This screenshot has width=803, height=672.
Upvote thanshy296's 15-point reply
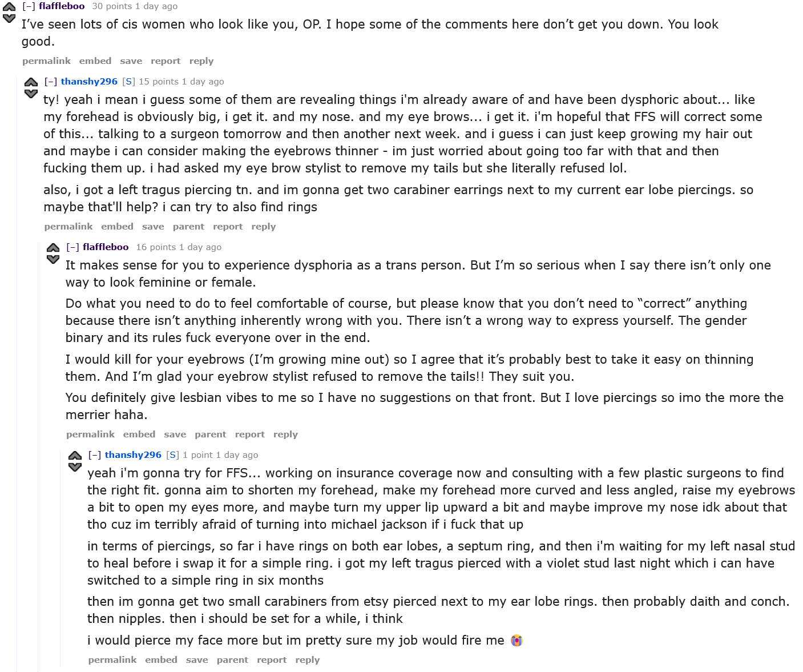tap(31, 82)
